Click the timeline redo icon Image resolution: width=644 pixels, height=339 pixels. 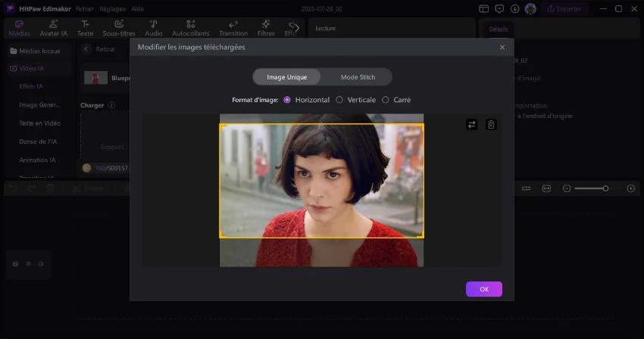31,188
